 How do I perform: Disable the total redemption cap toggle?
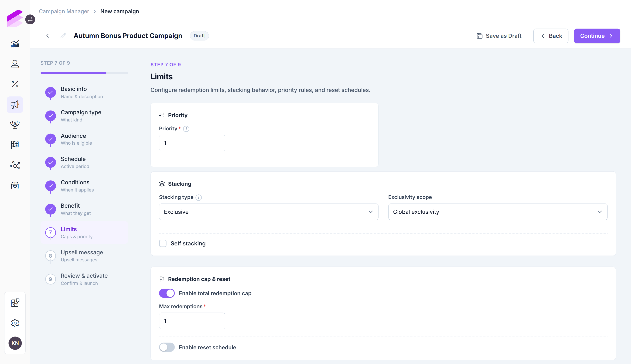click(167, 293)
